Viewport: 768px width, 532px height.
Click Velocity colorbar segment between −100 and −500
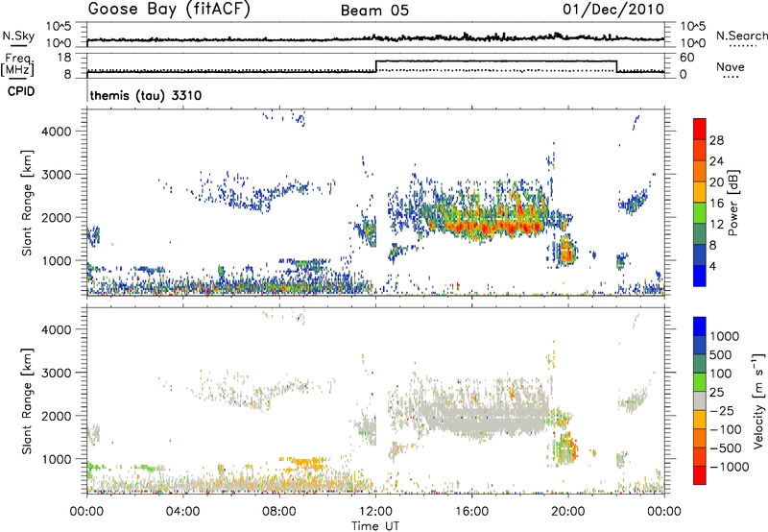tap(700, 438)
